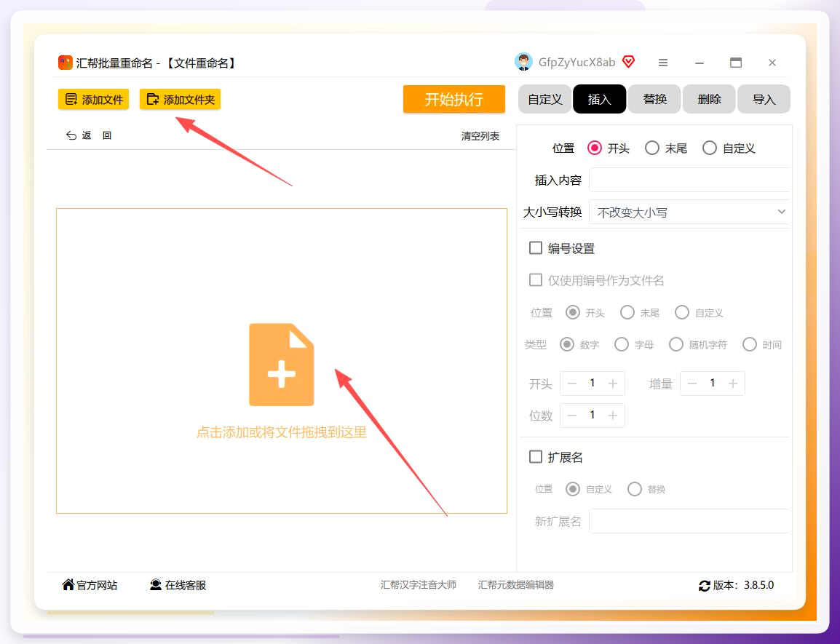Click the 插入内容 text field

[689, 180]
